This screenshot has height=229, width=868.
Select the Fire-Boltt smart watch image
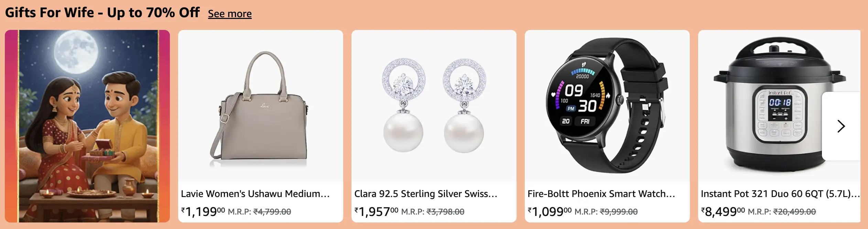point(607,106)
